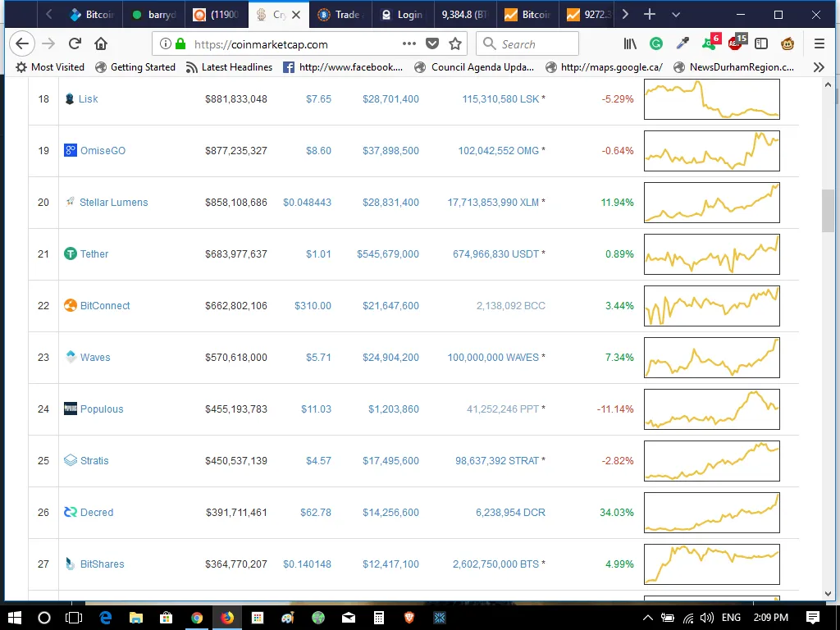
Task: Open the browser home page
Action: (101, 44)
